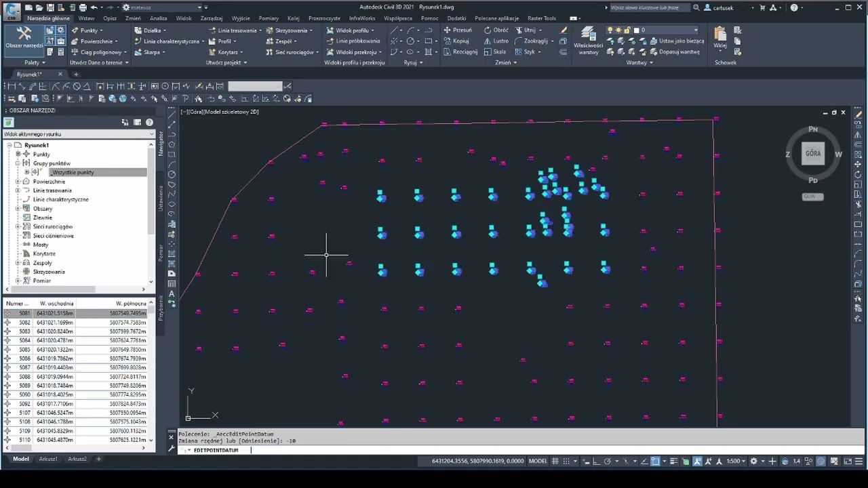868x488 pixels.
Task: Toggle snap mode dots icon in status bar
Action: point(568,461)
